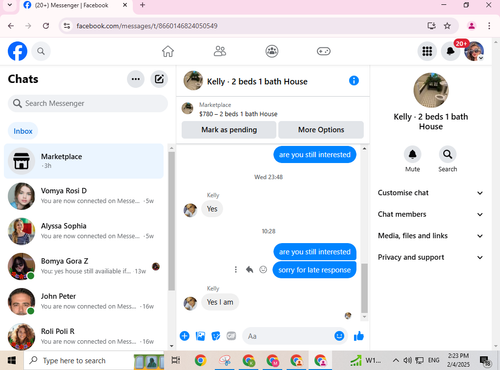Open the volume control in system tray
The height and width of the screenshot is (370, 500).
(x=407, y=360)
